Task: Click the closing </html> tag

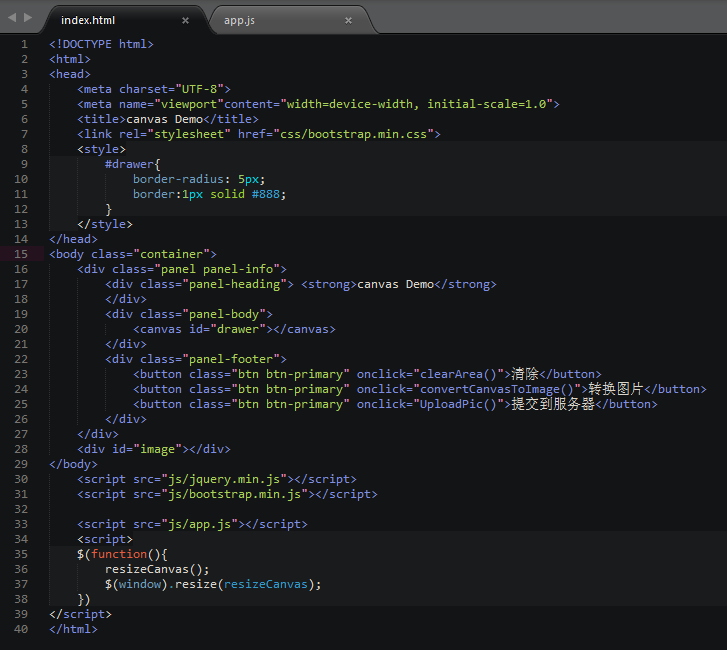Action: (73, 629)
